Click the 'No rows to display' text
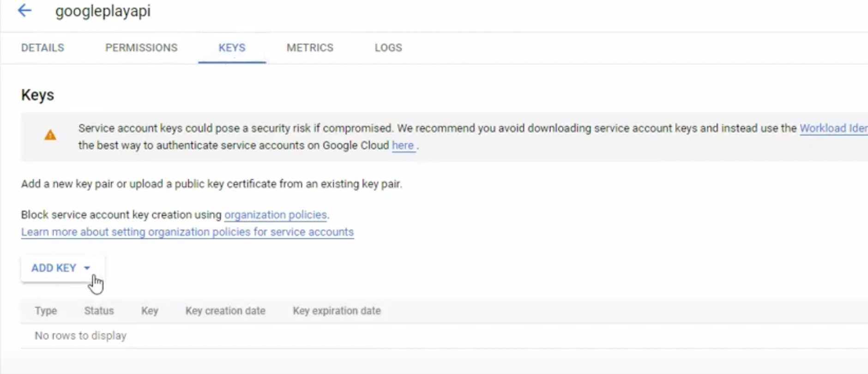Image resolution: width=868 pixels, height=374 pixels. [x=80, y=336]
